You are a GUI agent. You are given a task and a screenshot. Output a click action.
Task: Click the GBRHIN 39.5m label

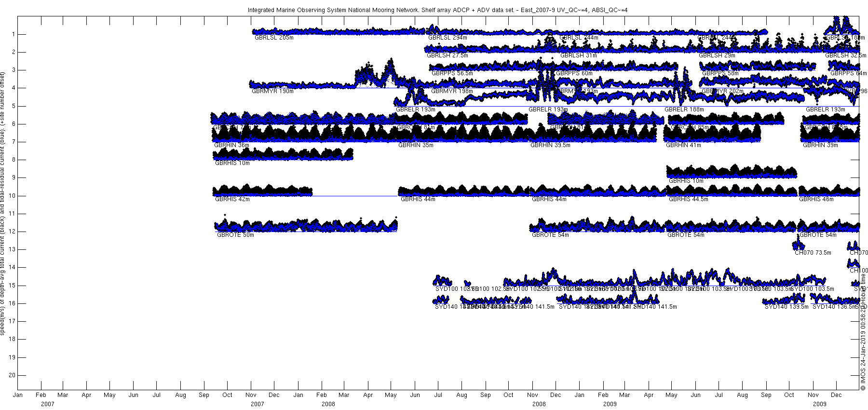click(550, 145)
